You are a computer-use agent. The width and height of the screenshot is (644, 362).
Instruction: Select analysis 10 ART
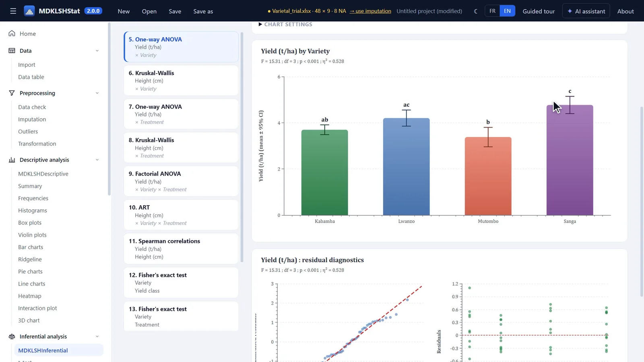[x=181, y=215]
